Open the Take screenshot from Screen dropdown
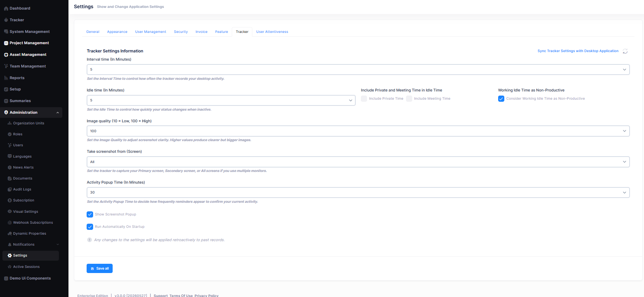Screen dimensions: 644x297 click(x=358, y=162)
